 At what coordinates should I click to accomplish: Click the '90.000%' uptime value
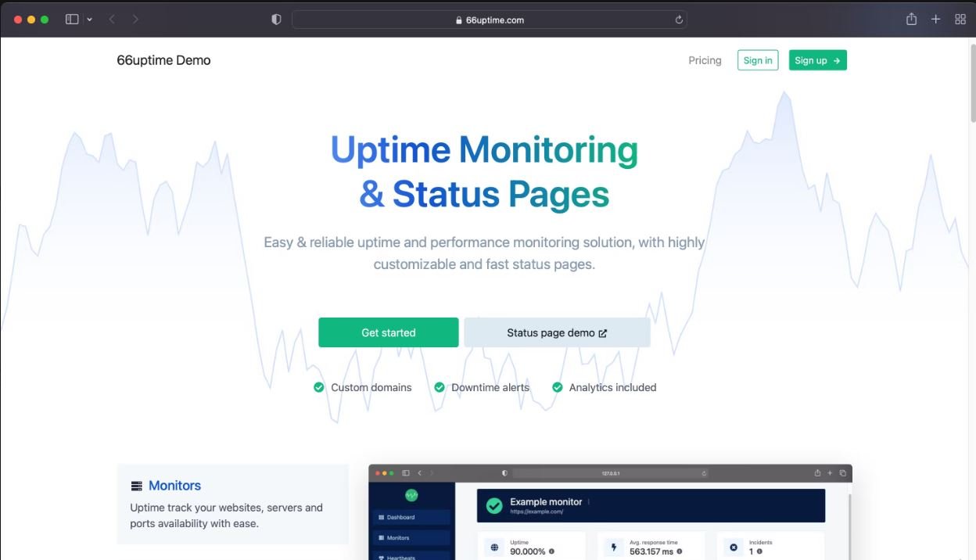527,551
